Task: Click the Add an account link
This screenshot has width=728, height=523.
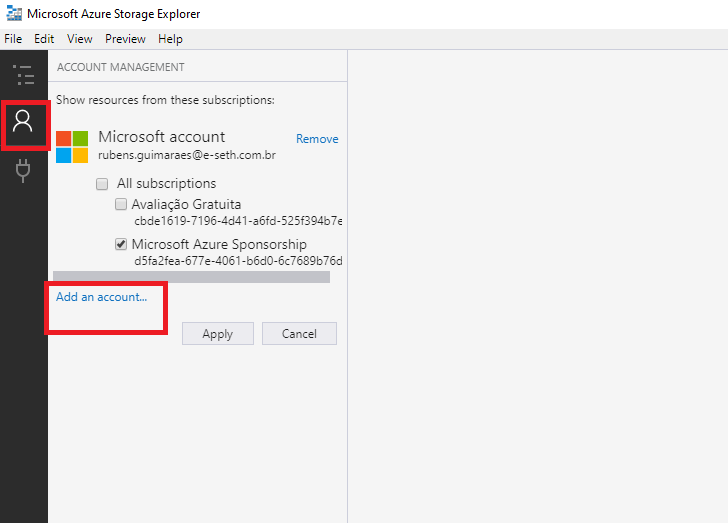Action: (x=101, y=297)
